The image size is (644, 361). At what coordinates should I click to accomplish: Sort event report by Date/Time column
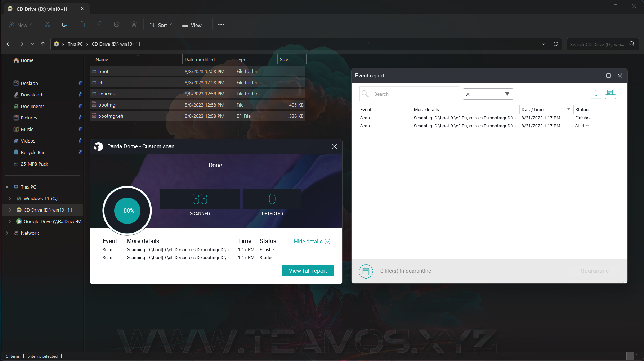point(546,109)
